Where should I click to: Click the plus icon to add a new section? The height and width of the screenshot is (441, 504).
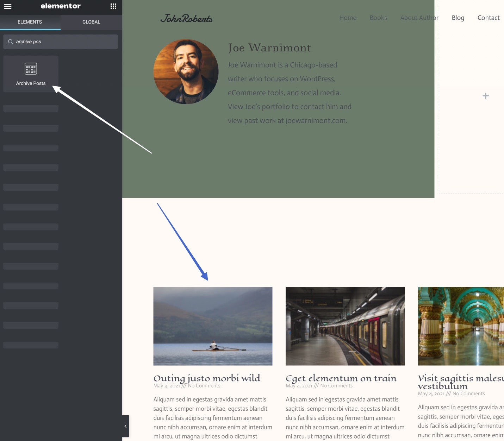[x=485, y=95]
